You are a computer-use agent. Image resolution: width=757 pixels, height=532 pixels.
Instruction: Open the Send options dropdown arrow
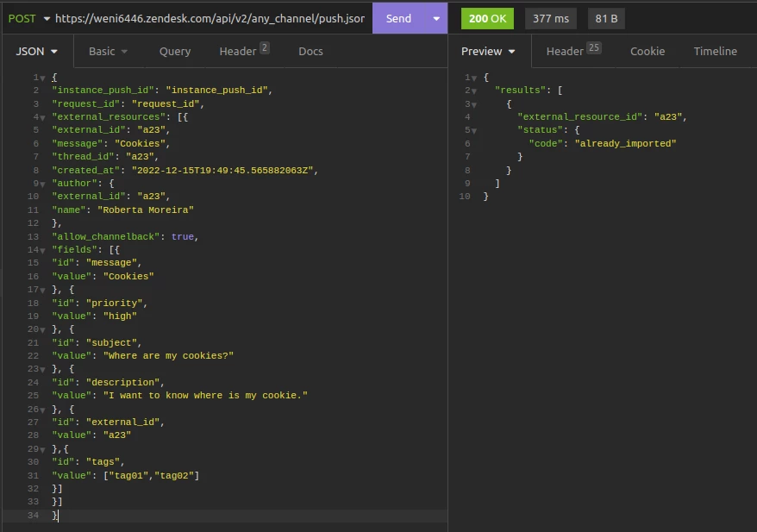point(436,19)
